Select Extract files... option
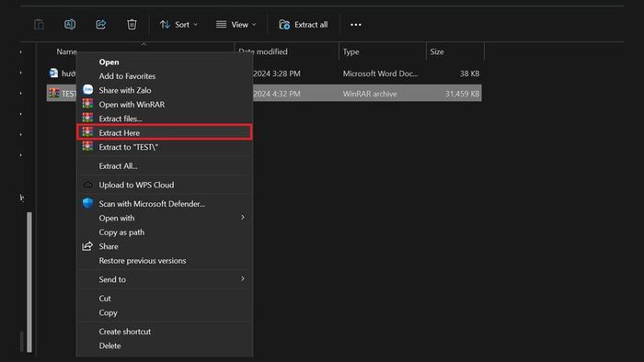This screenshot has width=644, height=362. [121, 119]
